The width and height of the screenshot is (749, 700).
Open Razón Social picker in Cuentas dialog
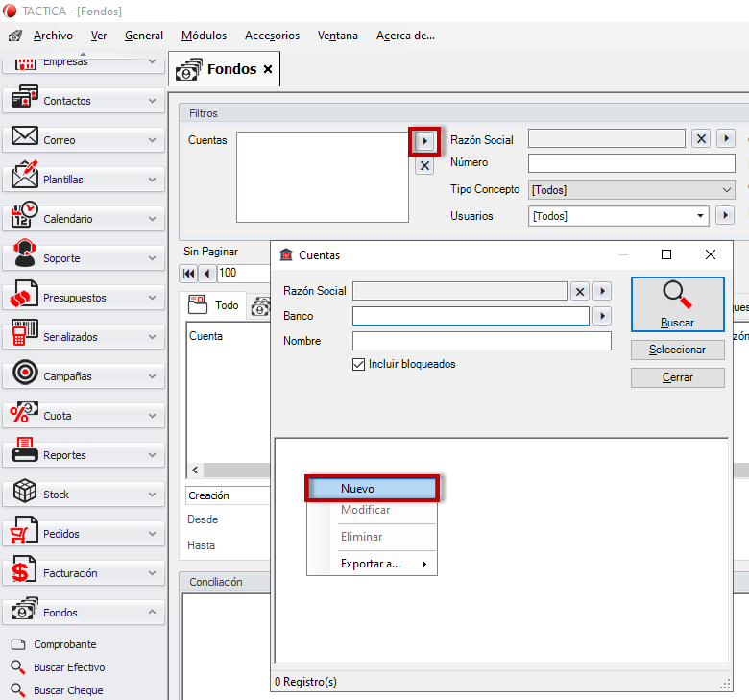tap(602, 291)
